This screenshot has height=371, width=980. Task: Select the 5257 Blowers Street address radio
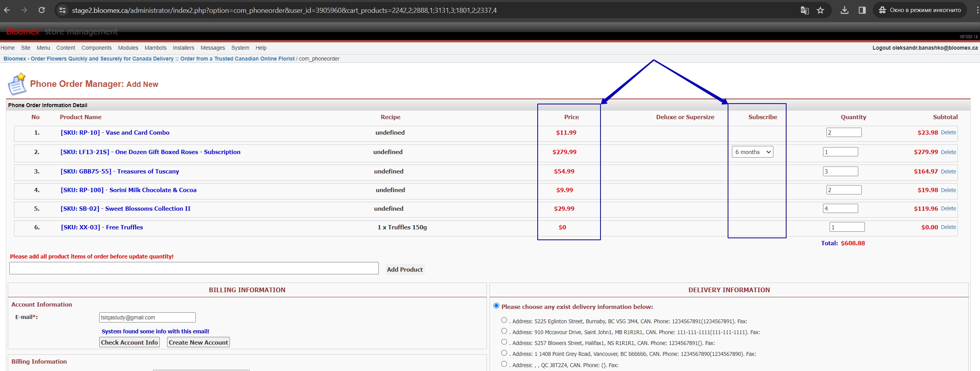(x=504, y=342)
